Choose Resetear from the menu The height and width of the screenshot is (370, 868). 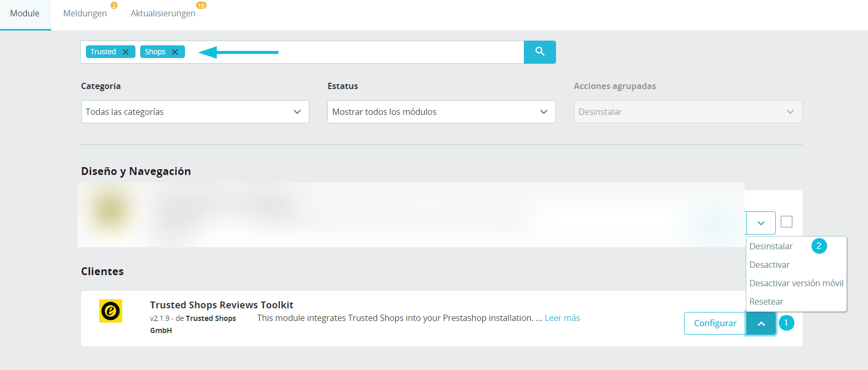(766, 301)
